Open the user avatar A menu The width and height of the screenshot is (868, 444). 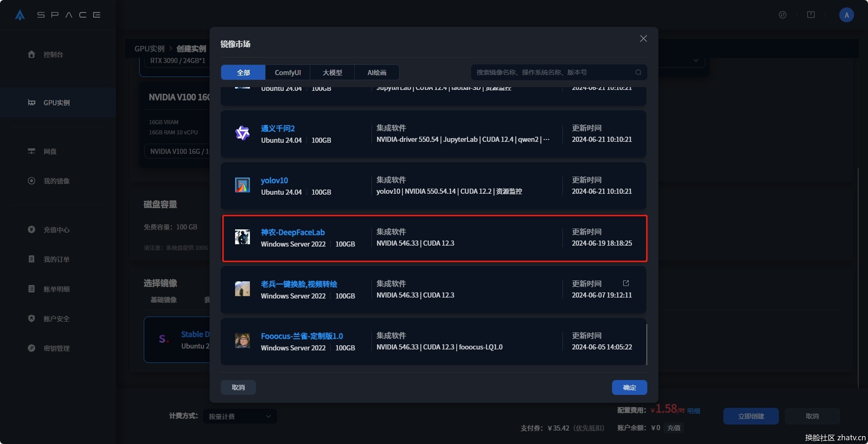tap(847, 15)
